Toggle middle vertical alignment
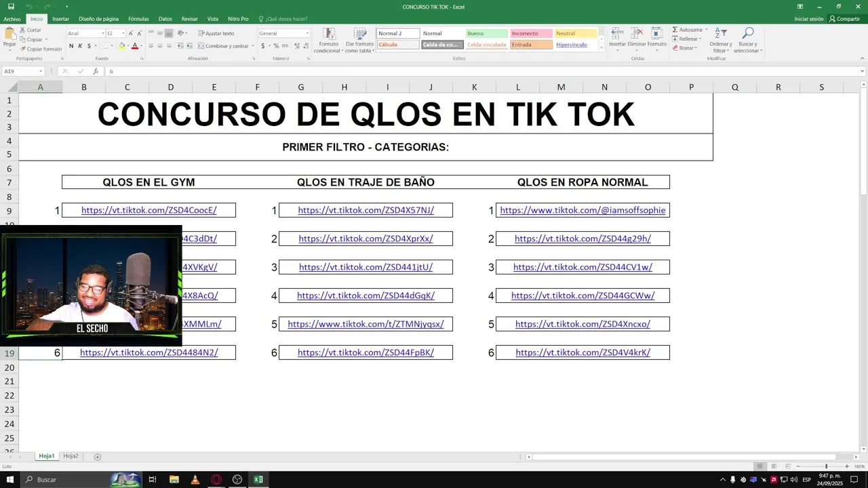Screen dimensions: 868x488 [160, 33]
